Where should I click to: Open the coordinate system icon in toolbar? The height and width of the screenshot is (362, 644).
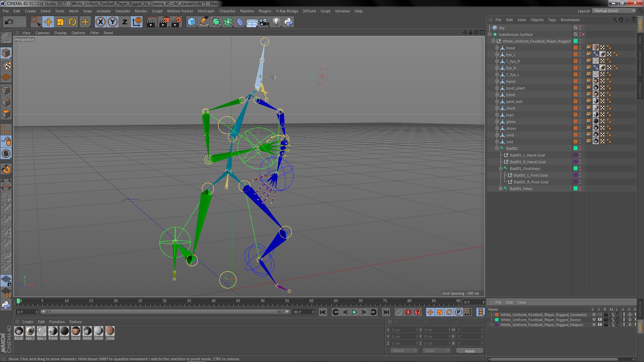pos(137,22)
